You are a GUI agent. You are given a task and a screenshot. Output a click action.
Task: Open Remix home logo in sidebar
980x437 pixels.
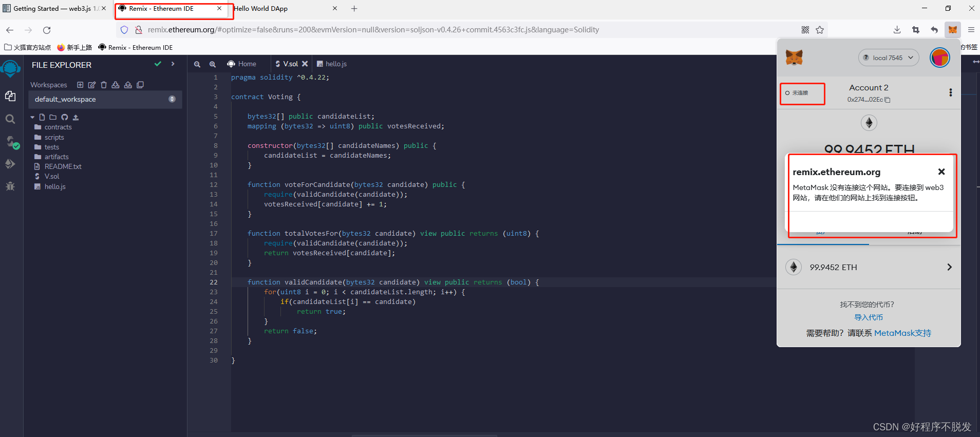(x=11, y=68)
